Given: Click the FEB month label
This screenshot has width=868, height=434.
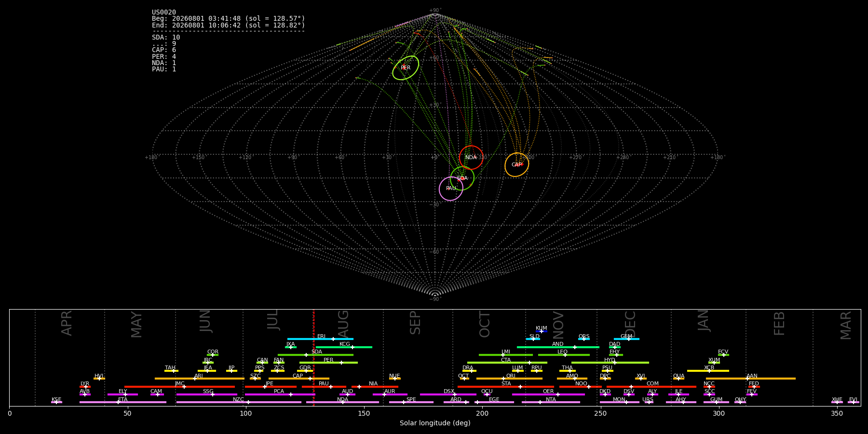Looking at the screenshot, I should [x=779, y=323].
